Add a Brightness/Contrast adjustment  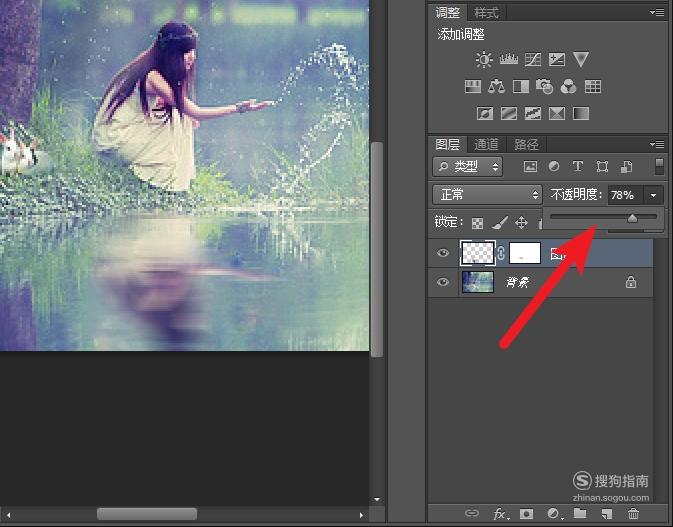coord(484,59)
